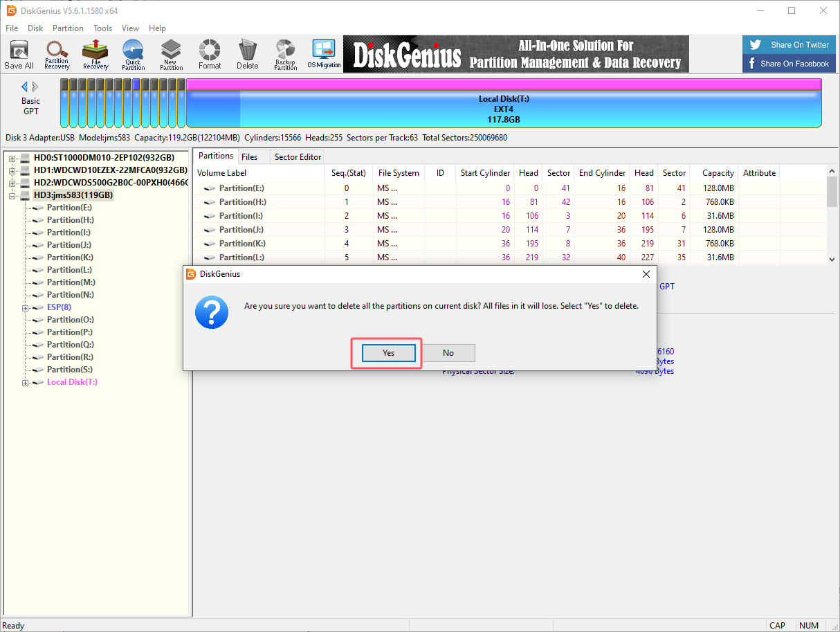Screen dimensions: 840x632
Task: Switch to the Sector Editor tab
Action: (298, 157)
